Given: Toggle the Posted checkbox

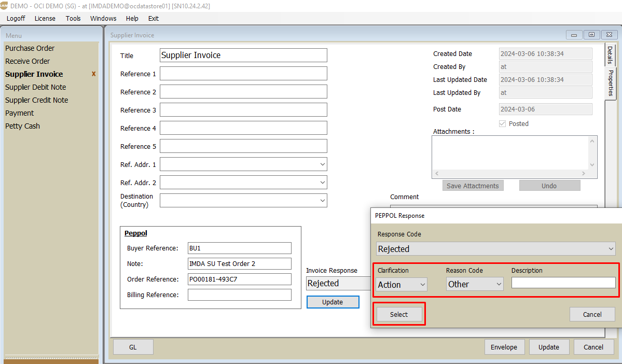Looking at the screenshot, I should (502, 124).
